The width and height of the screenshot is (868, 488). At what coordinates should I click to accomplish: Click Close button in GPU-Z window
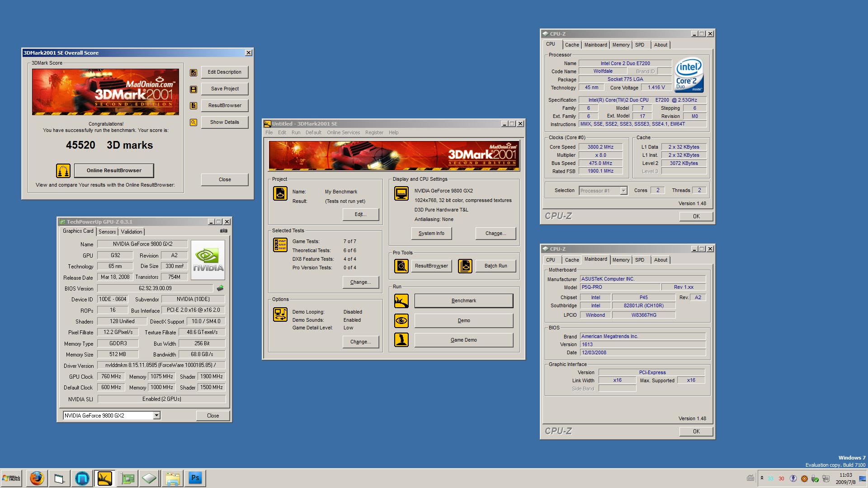point(213,416)
